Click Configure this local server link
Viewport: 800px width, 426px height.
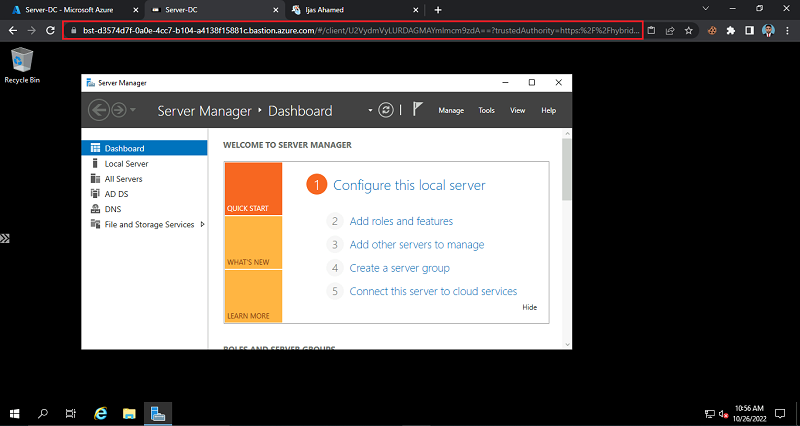point(409,185)
